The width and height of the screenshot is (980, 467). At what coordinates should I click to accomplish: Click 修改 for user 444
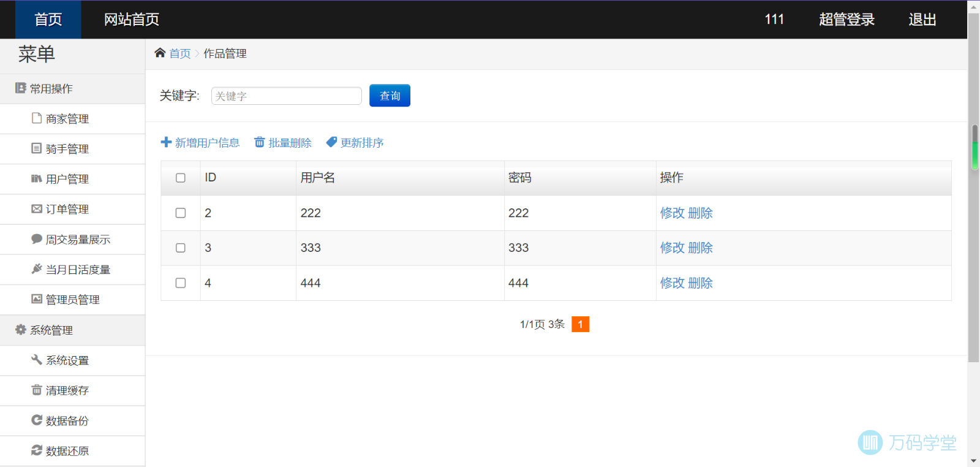tap(672, 283)
